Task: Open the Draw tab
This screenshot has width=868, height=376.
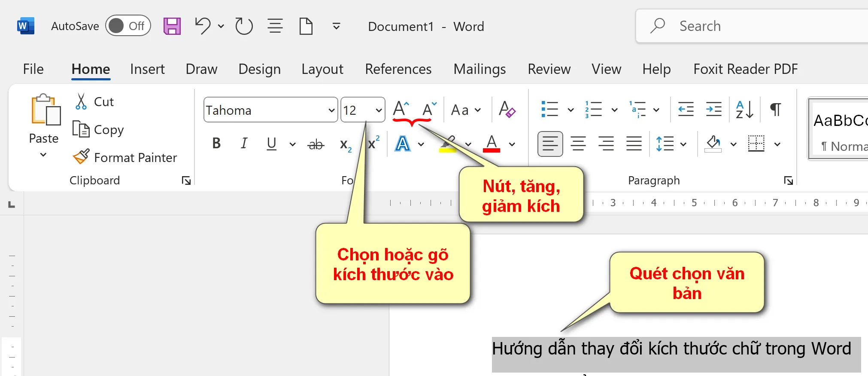Action: point(201,69)
